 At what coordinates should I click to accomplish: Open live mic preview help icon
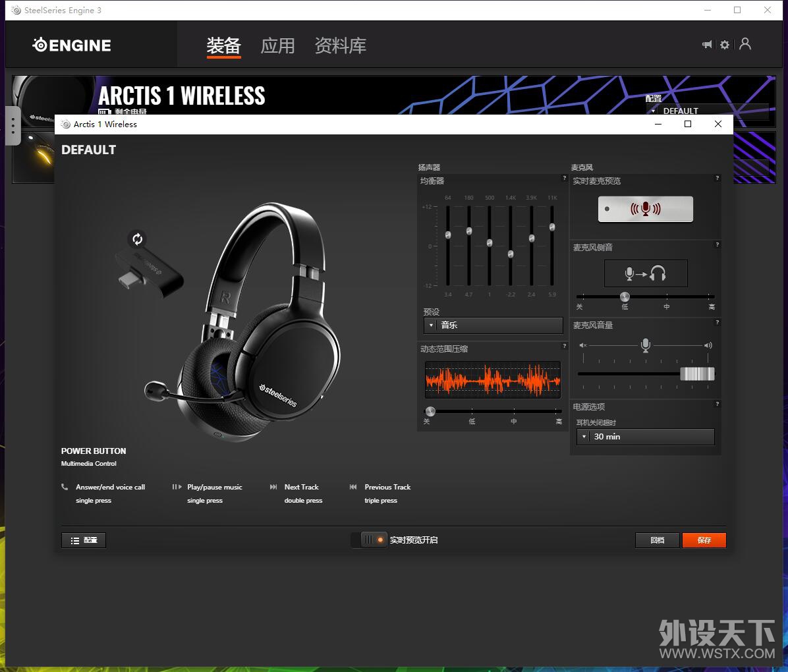[x=717, y=178]
